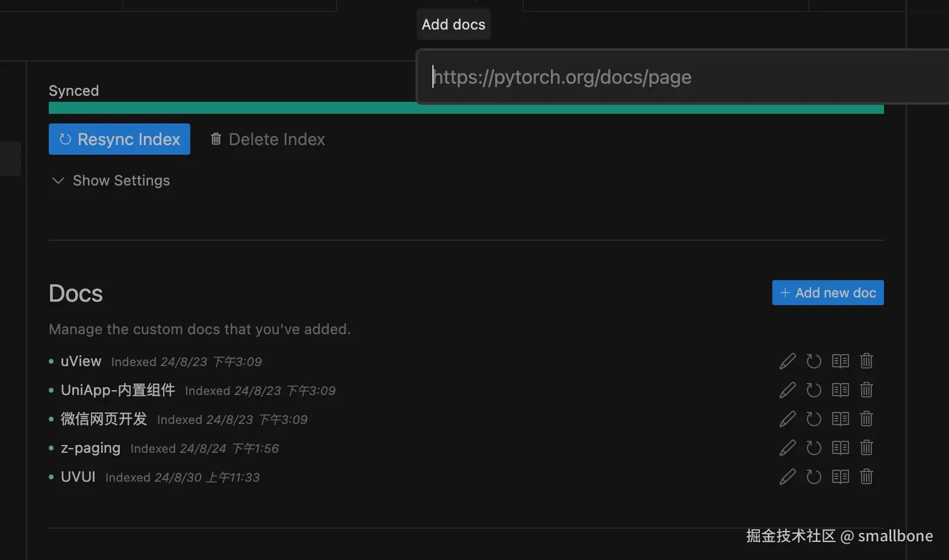This screenshot has height=560, width=949.
Task: Open the book icon for UniApp-内置组件
Action: 840,390
